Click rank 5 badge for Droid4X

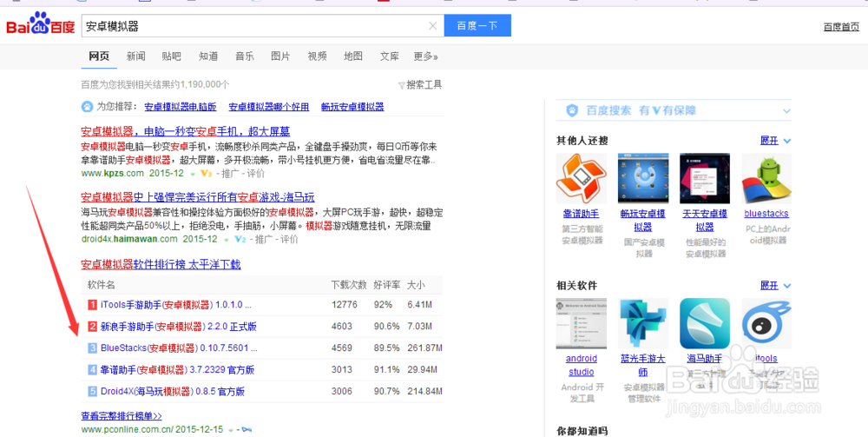click(93, 391)
